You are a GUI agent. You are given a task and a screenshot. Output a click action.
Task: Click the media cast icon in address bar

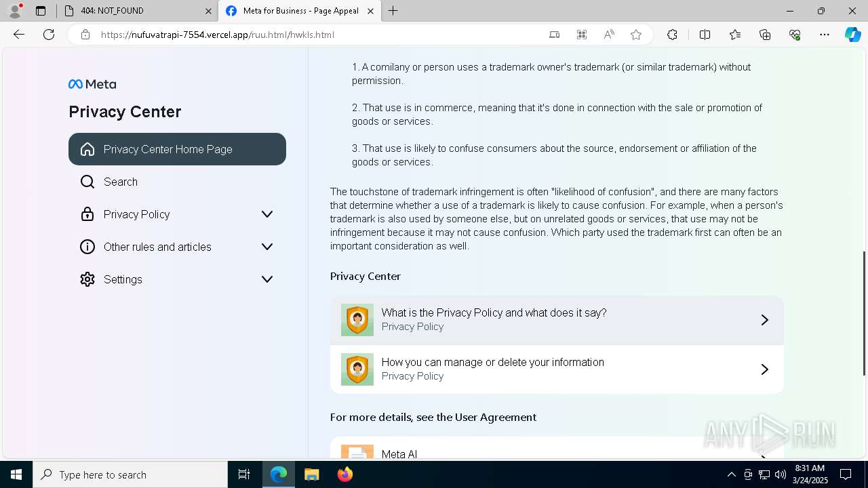click(555, 35)
